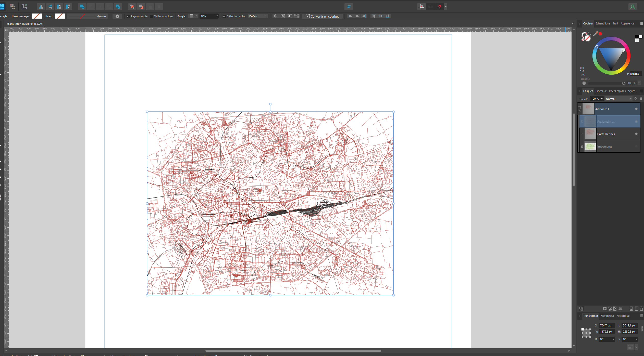This screenshot has width=644, height=356.
Task: Click Convertir en courbes button
Action: [x=322, y=16]
